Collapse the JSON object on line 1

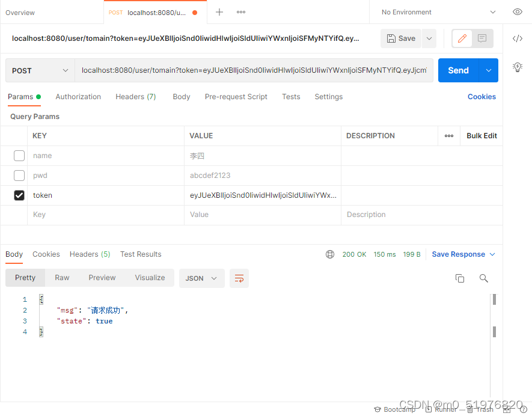[41, 299]
